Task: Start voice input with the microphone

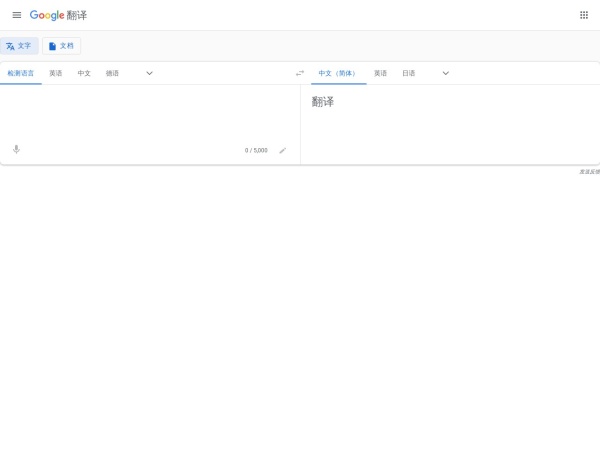Action: click(16, 150)
